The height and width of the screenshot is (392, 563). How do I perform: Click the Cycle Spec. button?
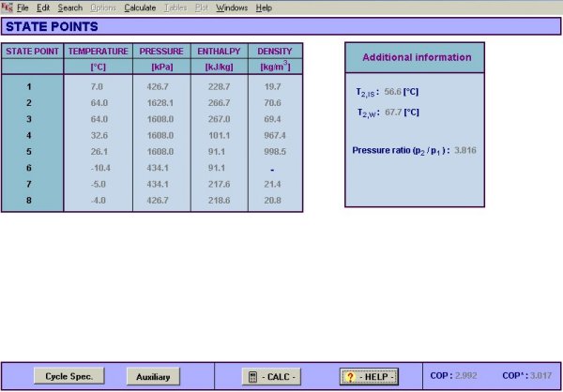click(x=68, y=376)
